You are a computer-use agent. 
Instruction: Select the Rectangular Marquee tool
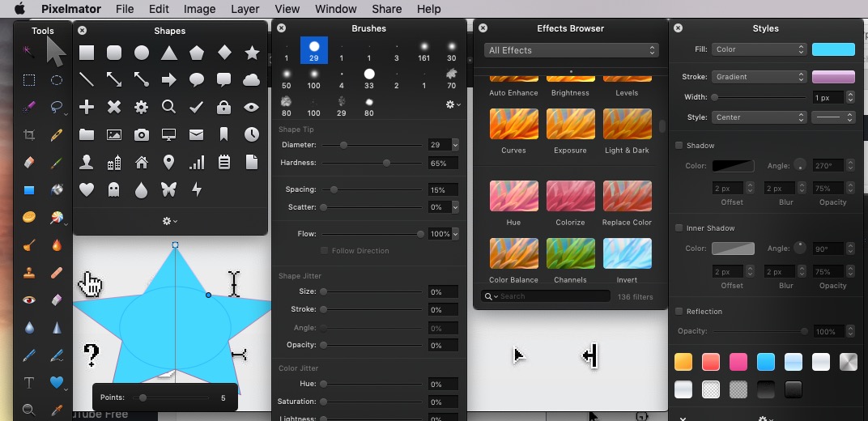point(29,80)
